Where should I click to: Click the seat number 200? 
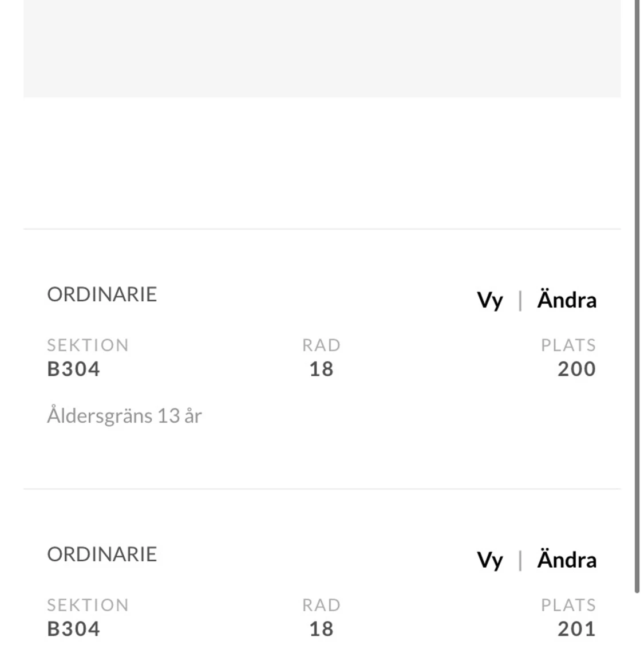[x=576, y=369]
